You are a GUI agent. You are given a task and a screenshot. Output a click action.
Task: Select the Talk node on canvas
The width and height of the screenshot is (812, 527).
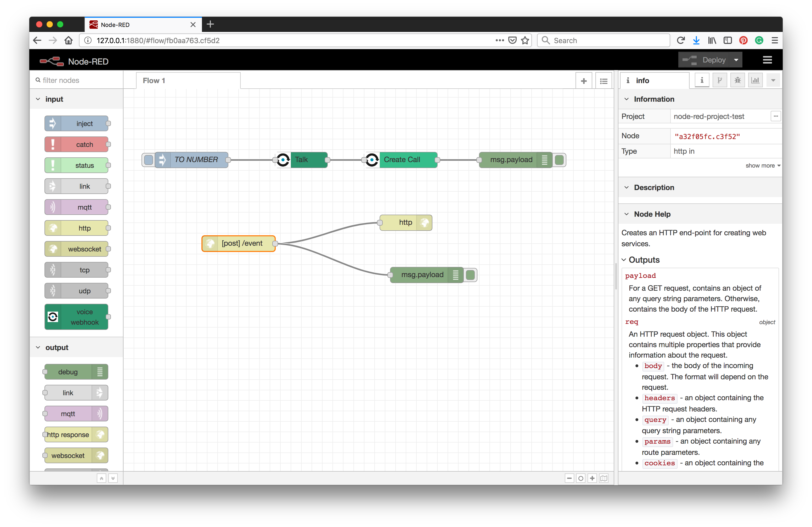tap(302, 159)
